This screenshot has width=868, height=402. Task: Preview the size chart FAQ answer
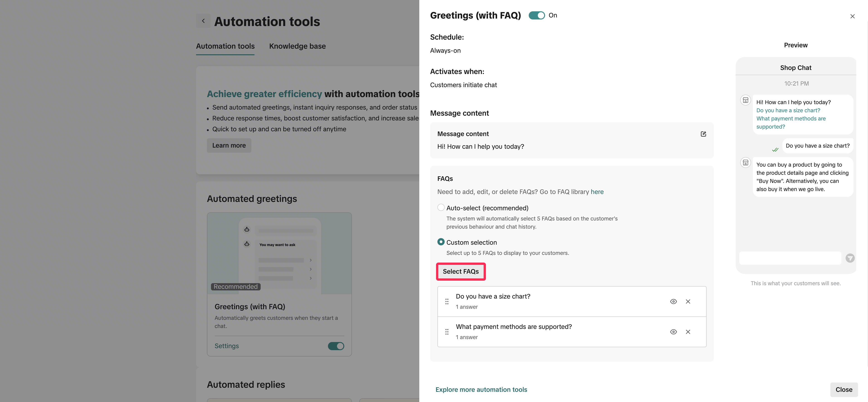(x=673, y=301)
